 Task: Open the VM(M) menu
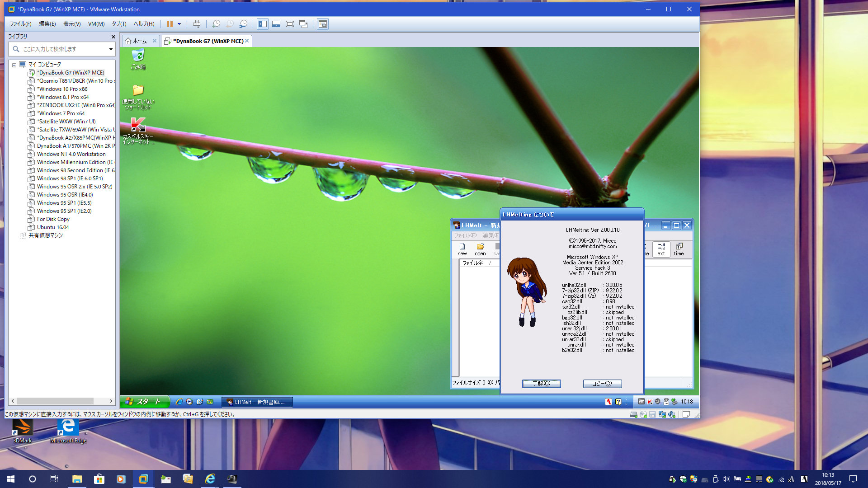pos(96,24)
